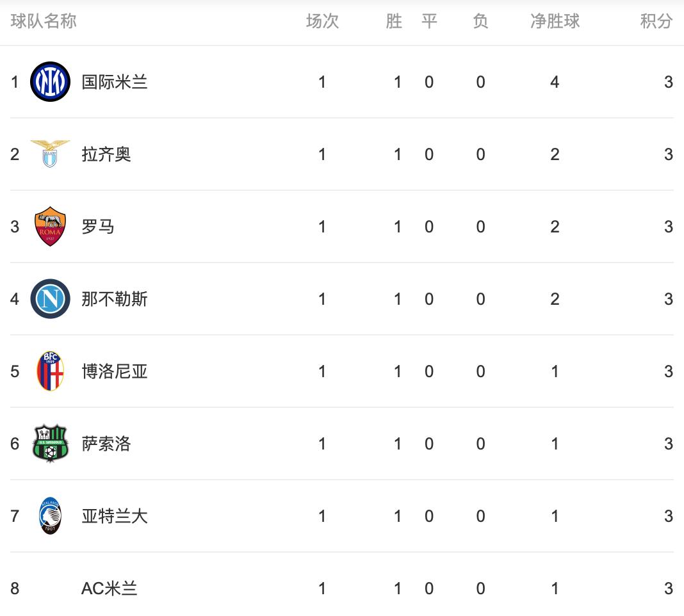Screen dimensions: 684x616
Task: Click the 胜 column header
Action: click(x=394, y=22)
